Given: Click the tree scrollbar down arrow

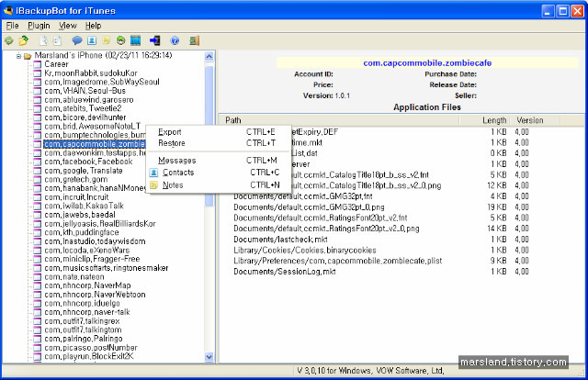Looking at the screenshot, I should point(209,357).
